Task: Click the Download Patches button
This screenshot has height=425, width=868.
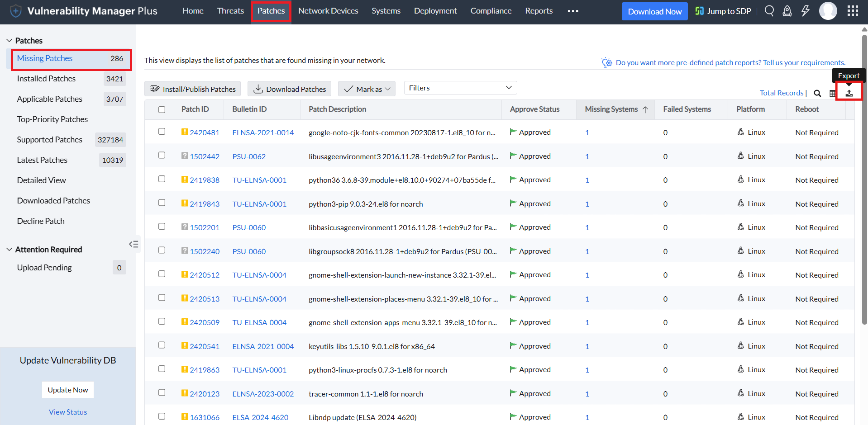Action: 290,89
